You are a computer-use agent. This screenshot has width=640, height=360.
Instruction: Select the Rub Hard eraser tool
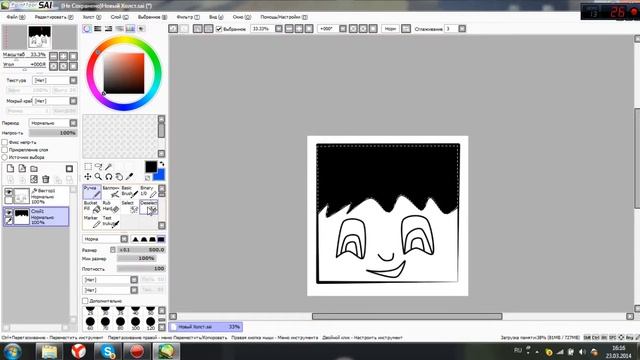tap(110, 207)
